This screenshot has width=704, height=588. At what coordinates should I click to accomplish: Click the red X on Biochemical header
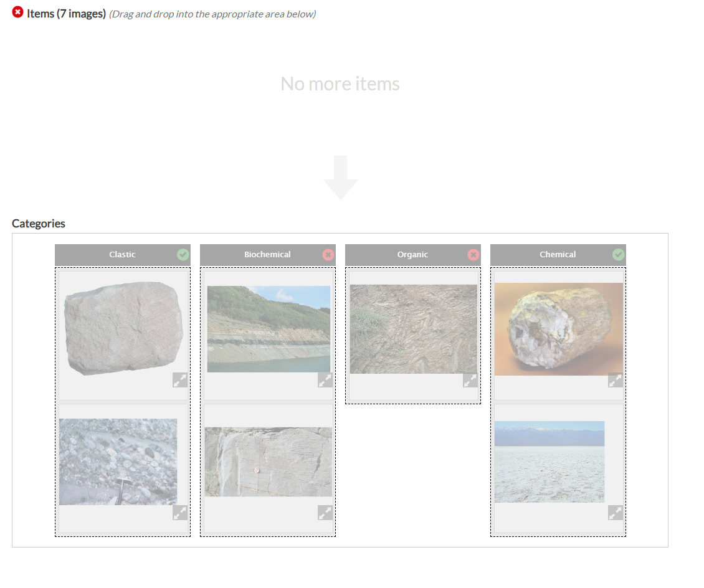point(328,255)
